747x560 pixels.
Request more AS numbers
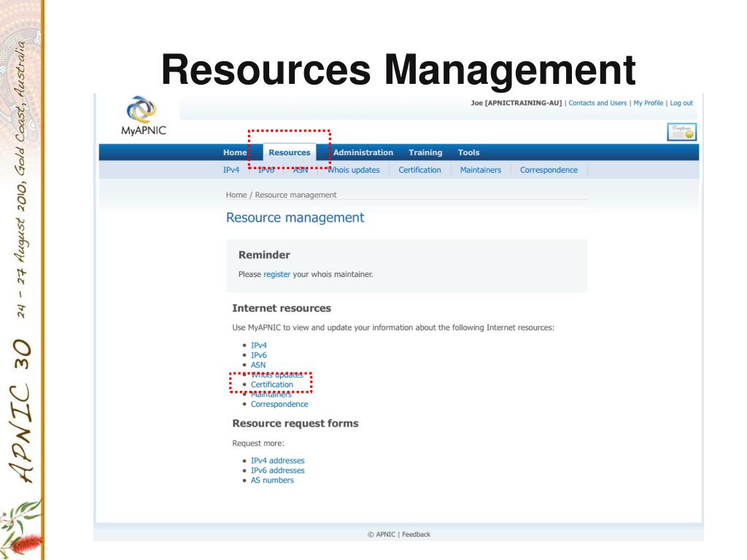point(272,480)
